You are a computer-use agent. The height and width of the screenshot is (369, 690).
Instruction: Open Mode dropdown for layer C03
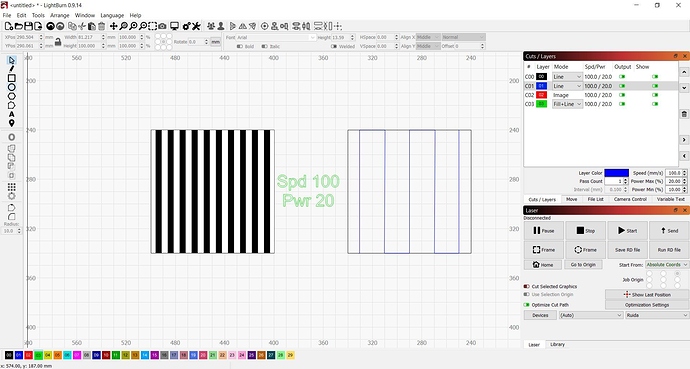point(567,104)
